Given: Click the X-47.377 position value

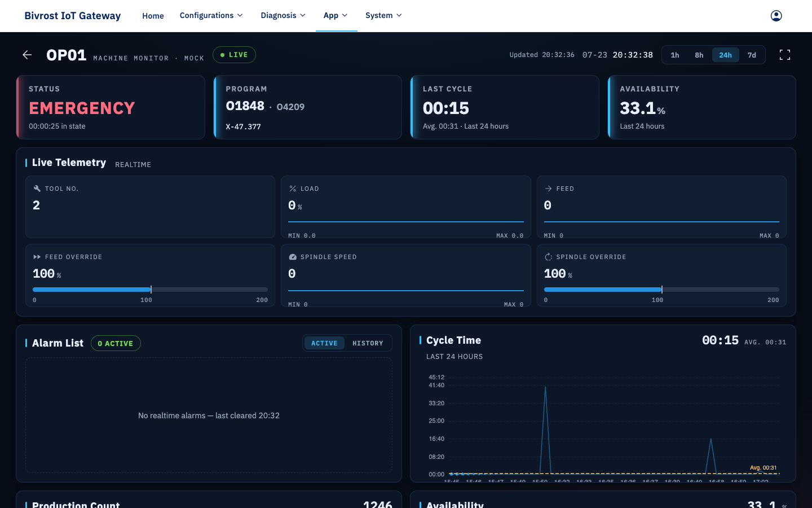Looking at the screenshot, I should click(243, 126).
